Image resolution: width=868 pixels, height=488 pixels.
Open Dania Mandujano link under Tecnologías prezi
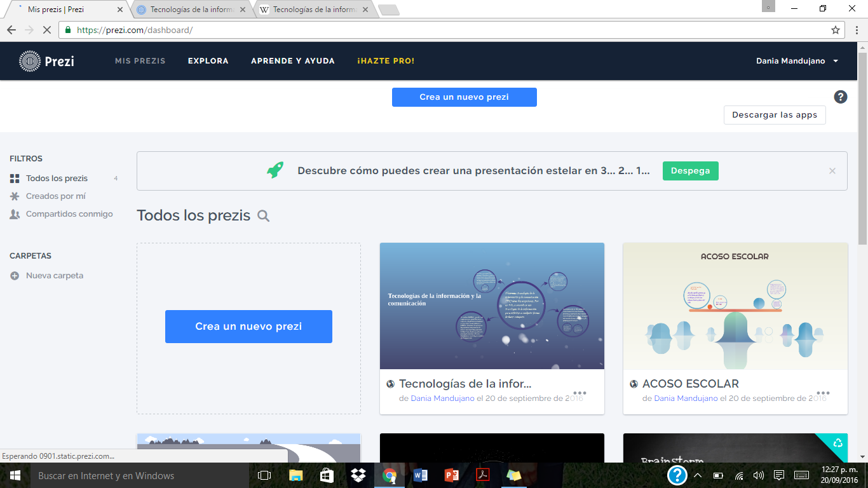(443, 398)
